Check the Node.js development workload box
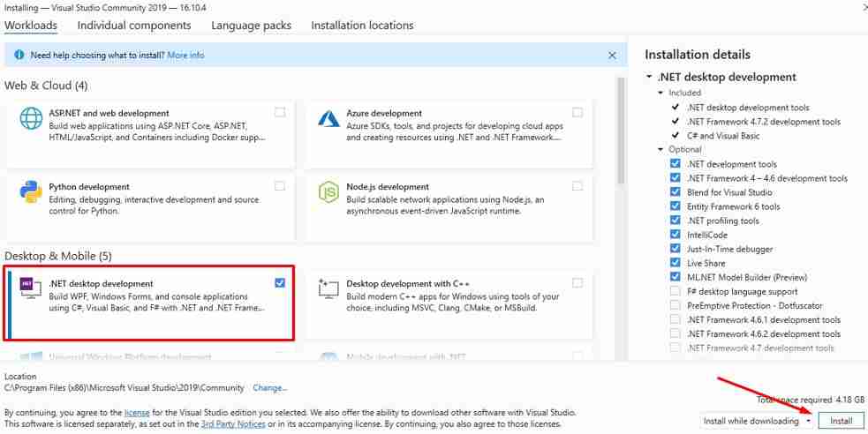The image size is (868, 434). point(577,186)
